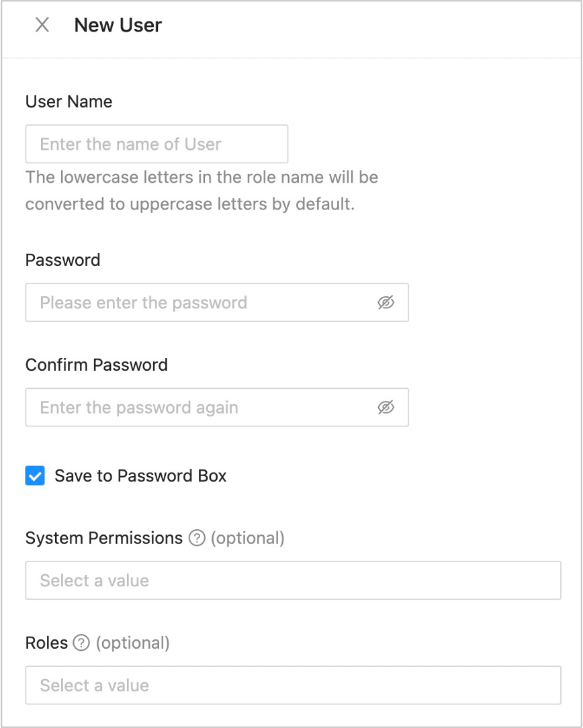The image size is (583, 728).
Task: Click the System Permissions help icon
Action: [x=197, y=539]
